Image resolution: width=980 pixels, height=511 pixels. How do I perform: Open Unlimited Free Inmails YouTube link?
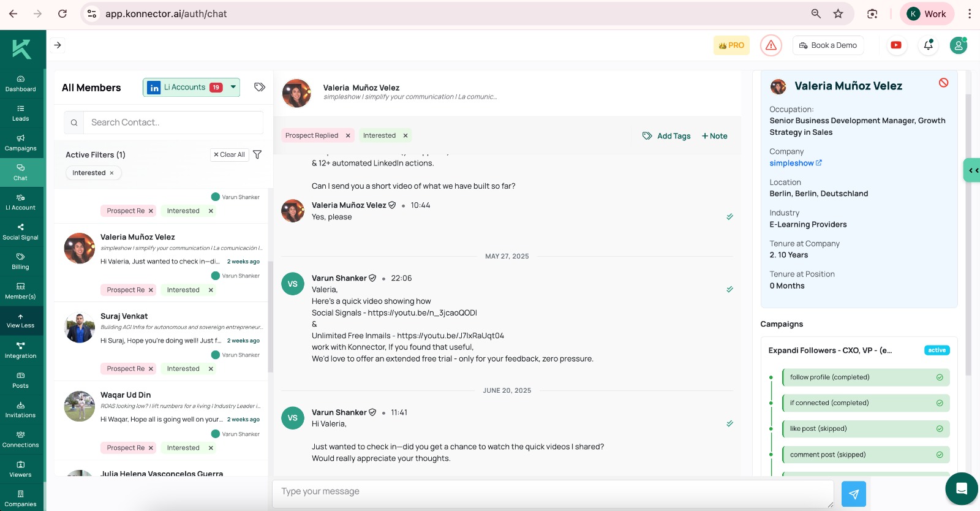(x=451, y=336)
